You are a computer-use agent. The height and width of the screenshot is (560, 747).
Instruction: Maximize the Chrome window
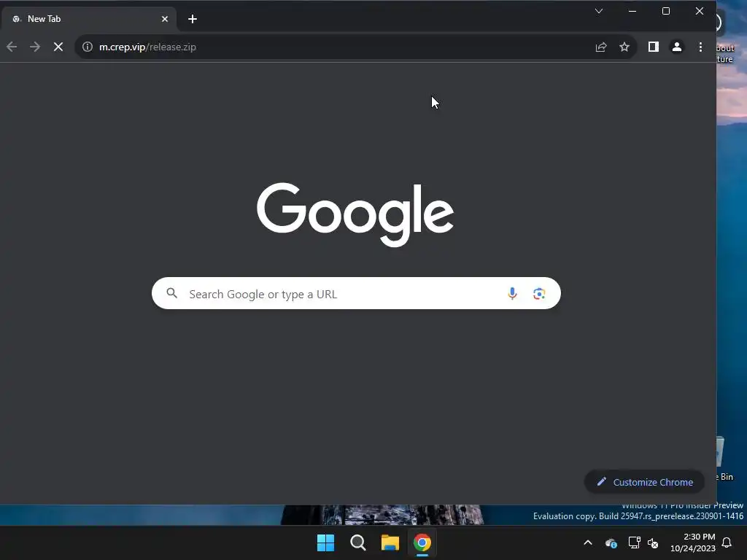(666, 11)
